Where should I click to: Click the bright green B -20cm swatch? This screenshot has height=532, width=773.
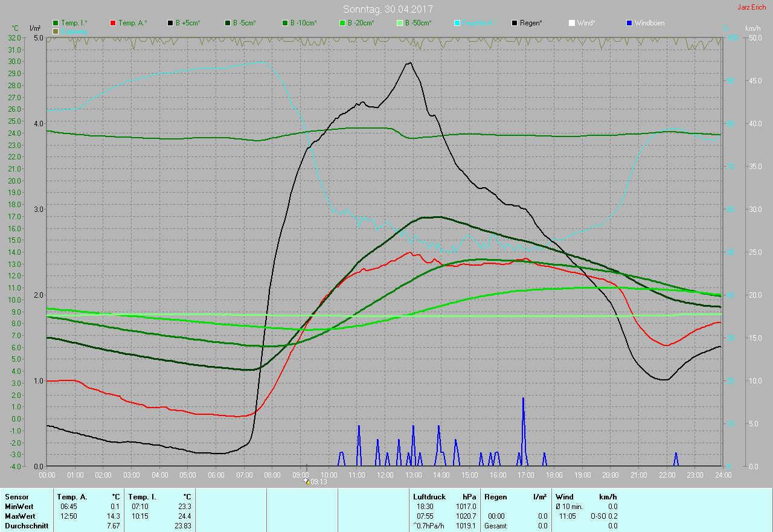pyautogui.click(x=342, y=23)
